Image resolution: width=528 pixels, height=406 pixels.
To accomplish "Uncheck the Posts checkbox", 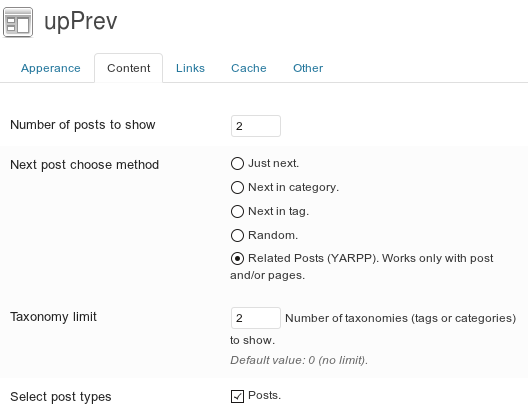I will pyautogui.click(x=237, y=396).
